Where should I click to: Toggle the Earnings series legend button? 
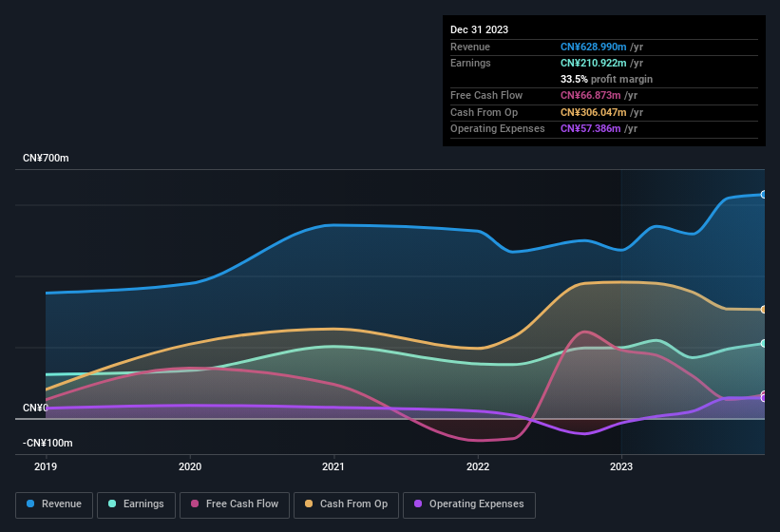point(136,504)
